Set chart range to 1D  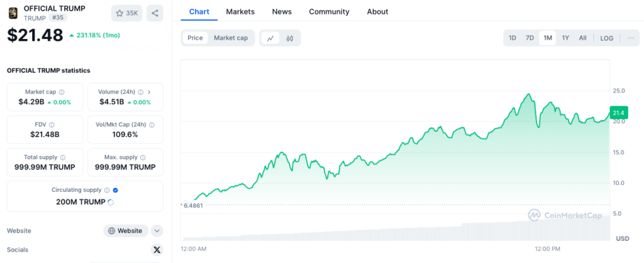coord(512,38)
